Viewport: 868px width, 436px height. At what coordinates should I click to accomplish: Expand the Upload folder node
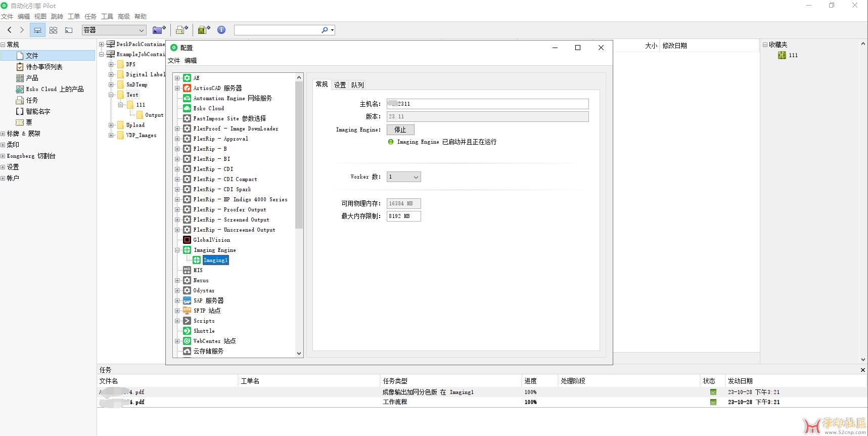[x=111, y=125]
